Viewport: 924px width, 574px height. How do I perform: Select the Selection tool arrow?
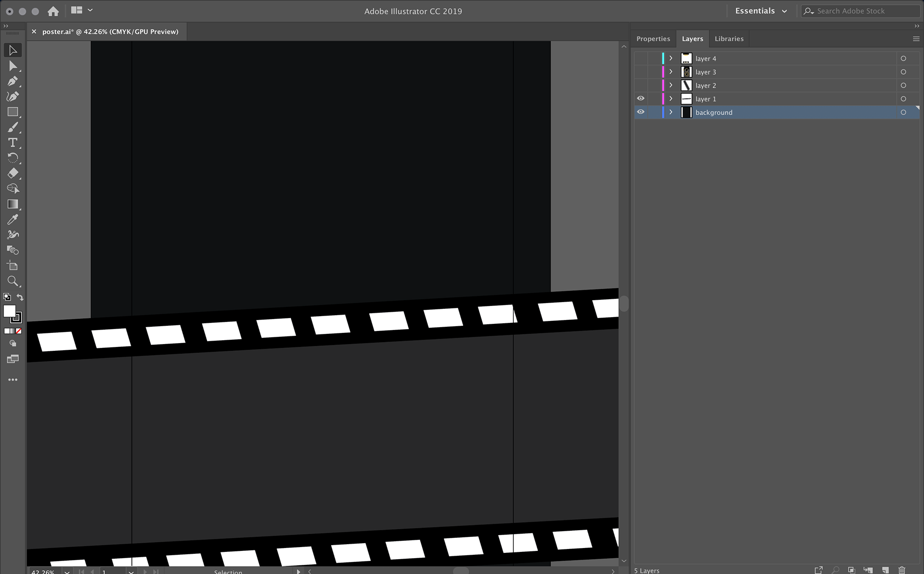tap(13, 51)
